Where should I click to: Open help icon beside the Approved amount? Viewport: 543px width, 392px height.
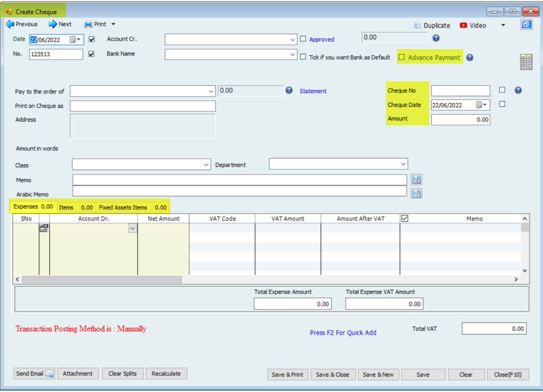(436, 38)
